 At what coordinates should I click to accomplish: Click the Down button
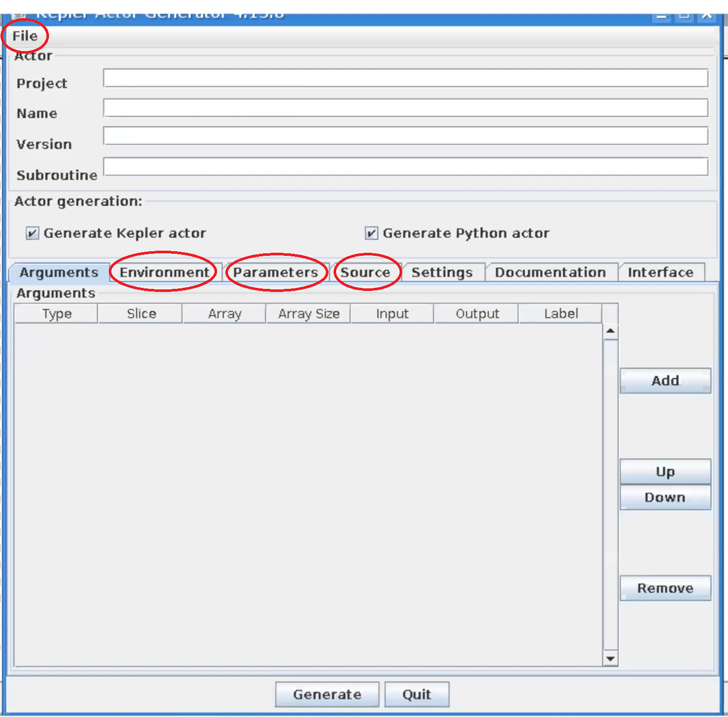pos(665,497)
